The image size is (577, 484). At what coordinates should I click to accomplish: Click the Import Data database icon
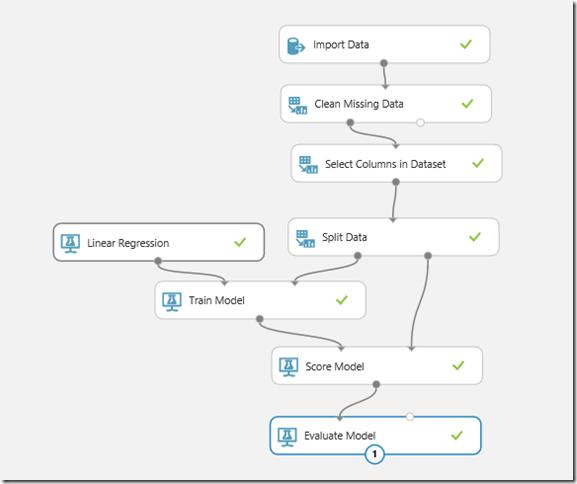pyautogui.click(x=296, y=46)
